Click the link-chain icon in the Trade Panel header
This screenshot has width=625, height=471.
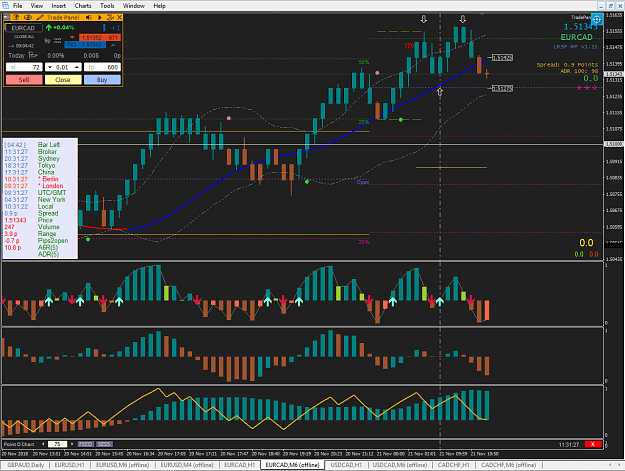[x=28, y=17]
